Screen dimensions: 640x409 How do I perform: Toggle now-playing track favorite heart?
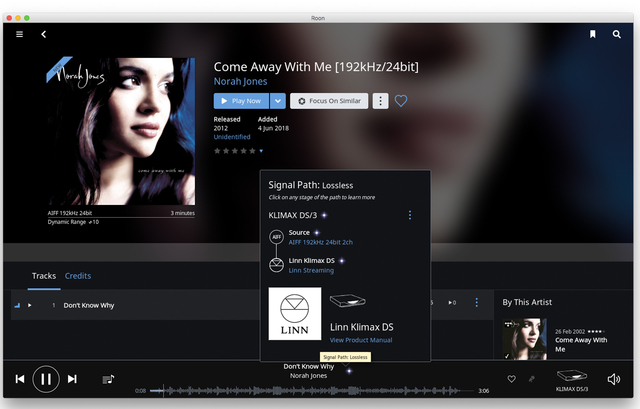(x=511, y=379)
